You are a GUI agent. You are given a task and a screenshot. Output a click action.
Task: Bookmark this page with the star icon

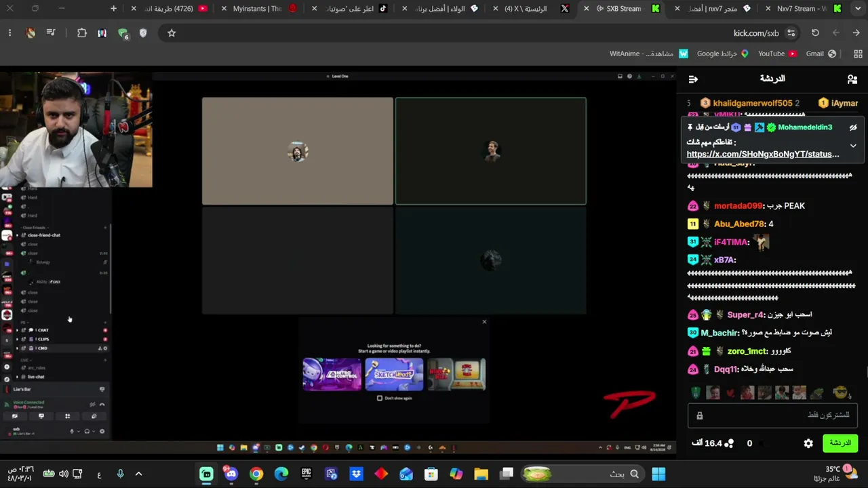coord(172,33)
